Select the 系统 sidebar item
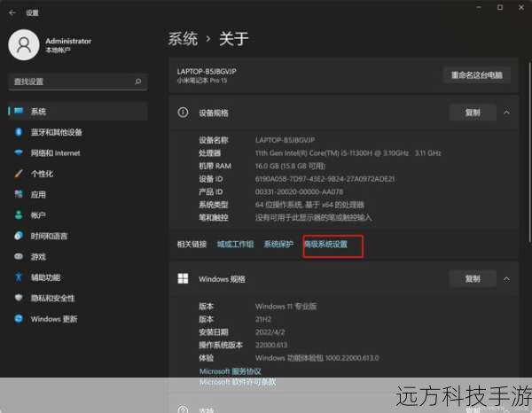The height and width of the screenshot is (413, 532). point(78,111)
